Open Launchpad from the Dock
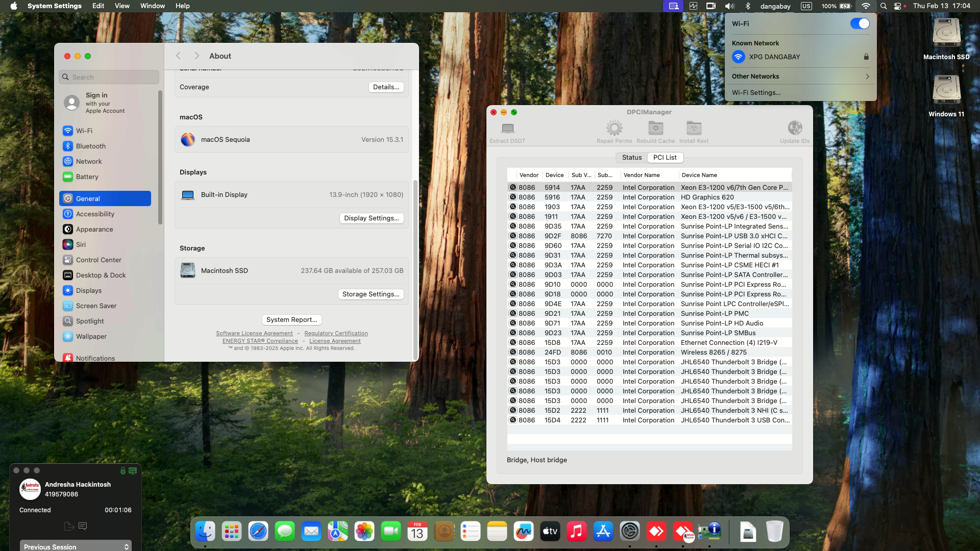This screenshot has height=551, width=980. (232, 532)
